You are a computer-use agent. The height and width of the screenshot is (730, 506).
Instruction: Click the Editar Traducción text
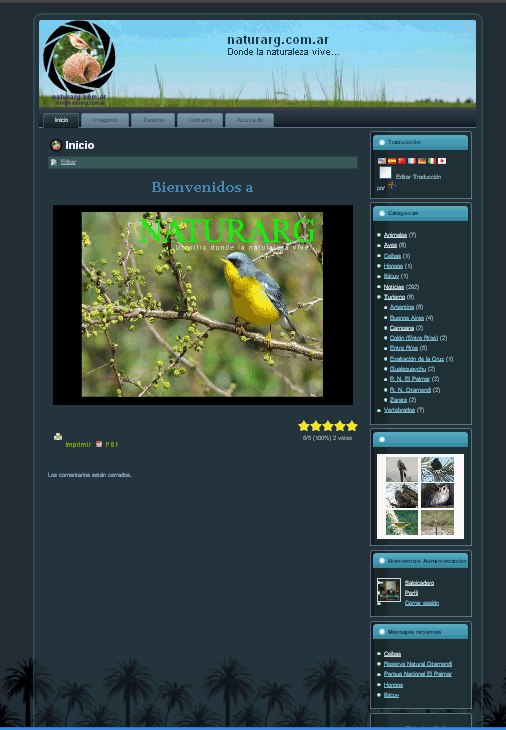(418, 177)
